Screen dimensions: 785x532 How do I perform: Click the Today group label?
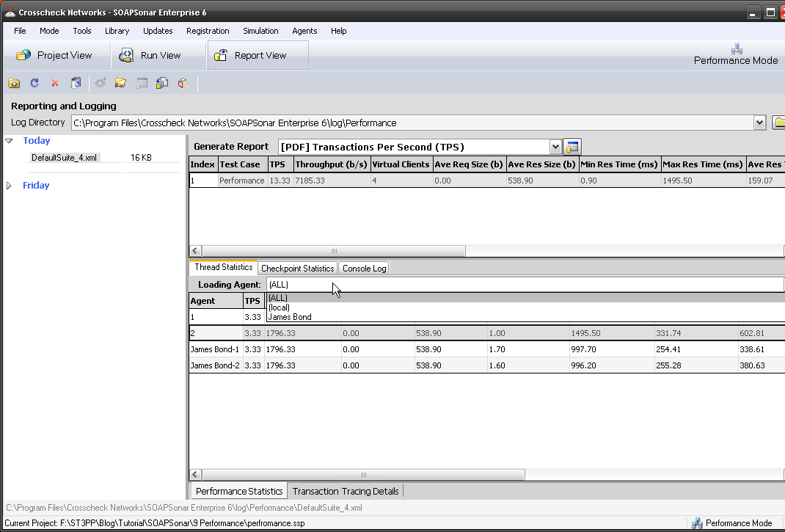[37, 141]
